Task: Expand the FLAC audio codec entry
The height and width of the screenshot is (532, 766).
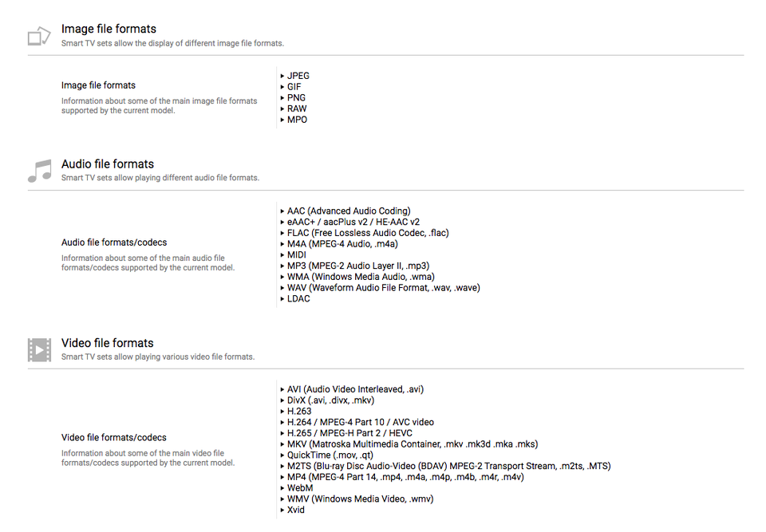Action: (x=367, y=233)
